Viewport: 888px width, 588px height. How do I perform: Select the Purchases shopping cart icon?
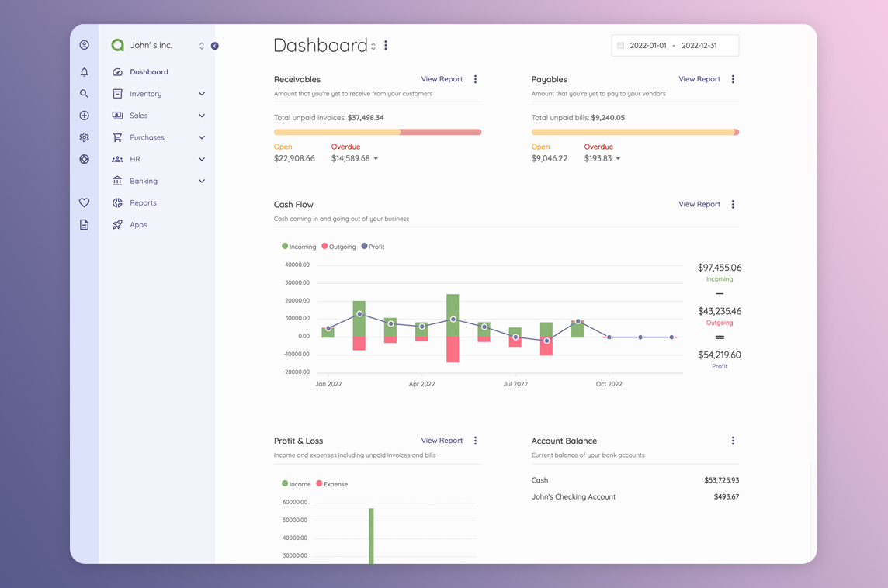[116, 137]
